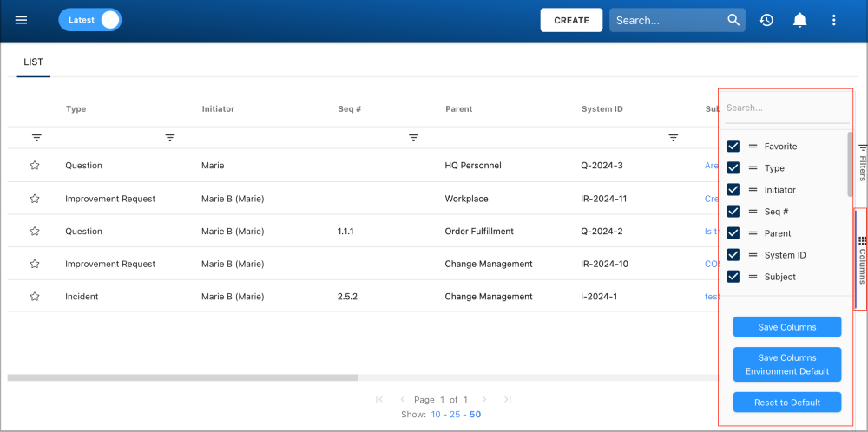Favorite the Q-2024-3 row star
The height and width of the screenshot is (432, 868).
click(35, 166)
